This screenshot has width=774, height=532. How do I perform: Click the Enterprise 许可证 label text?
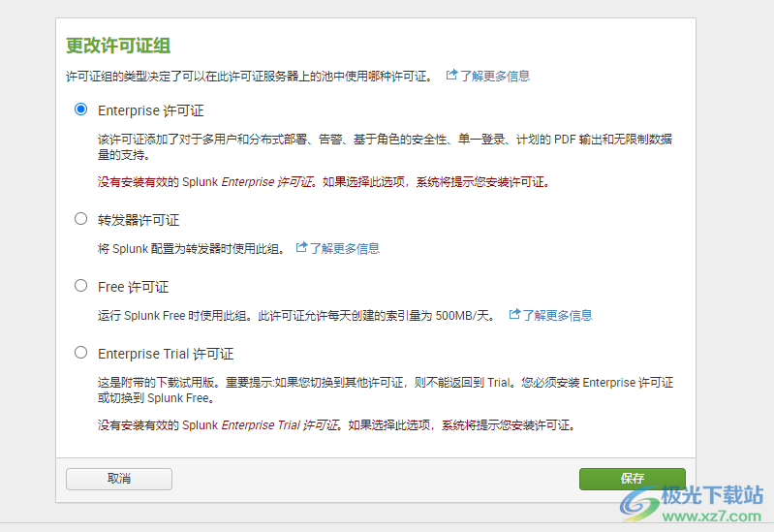point(150,110)
